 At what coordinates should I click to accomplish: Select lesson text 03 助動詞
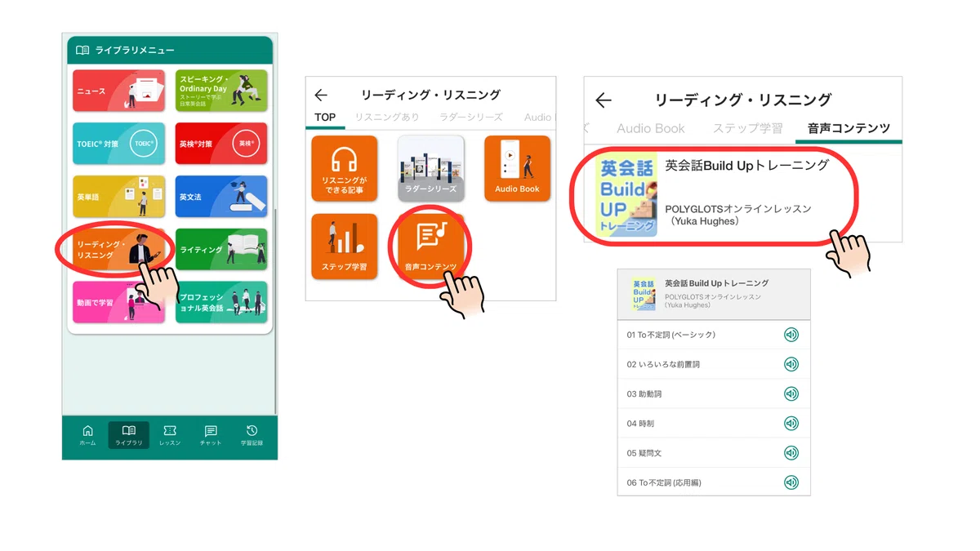644,393
